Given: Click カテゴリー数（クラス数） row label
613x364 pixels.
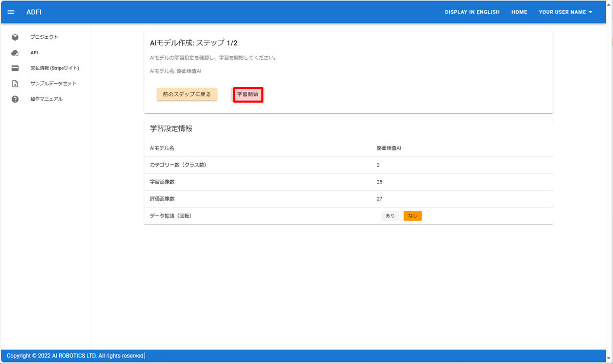Looking at the screenshot, I should 178,165.
